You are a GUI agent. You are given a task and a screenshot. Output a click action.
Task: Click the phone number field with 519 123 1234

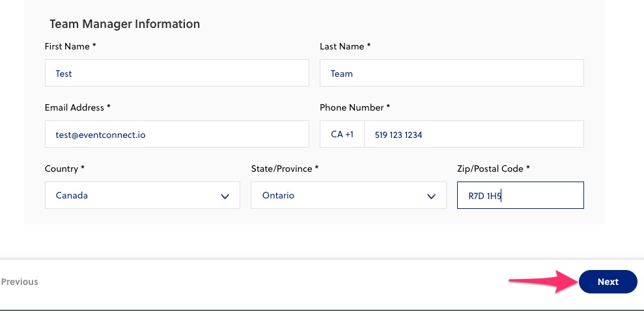pos(473,135)
